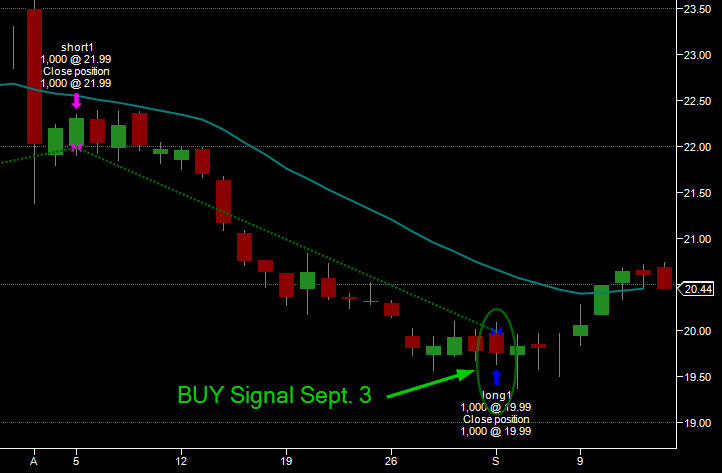Click the 23.50 price axis label

click(697, 9)
